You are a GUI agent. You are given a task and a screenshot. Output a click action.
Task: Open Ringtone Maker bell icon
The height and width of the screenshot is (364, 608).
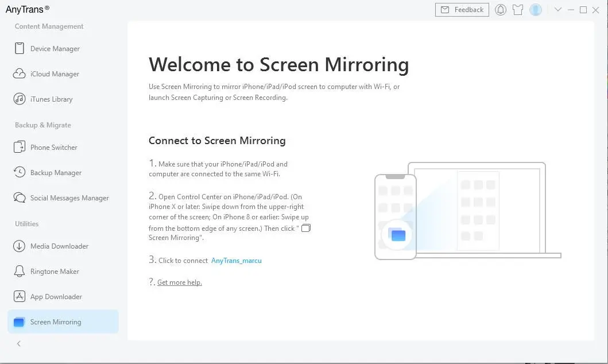click(20, 272)
